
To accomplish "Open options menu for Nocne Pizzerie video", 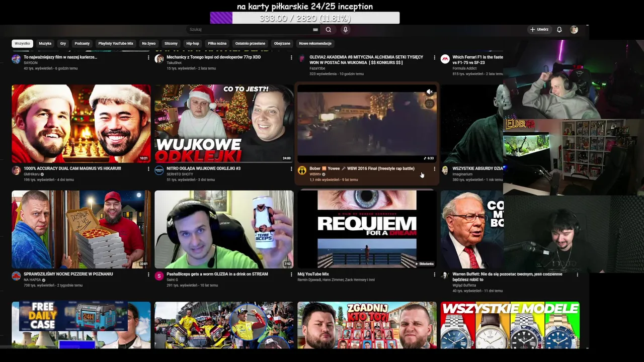I will (148, 275).
